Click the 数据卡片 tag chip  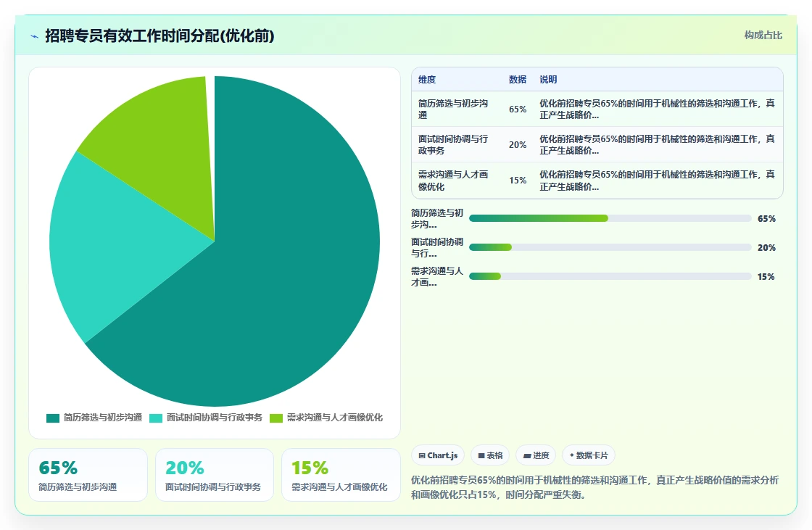click(x=588, y=455)
